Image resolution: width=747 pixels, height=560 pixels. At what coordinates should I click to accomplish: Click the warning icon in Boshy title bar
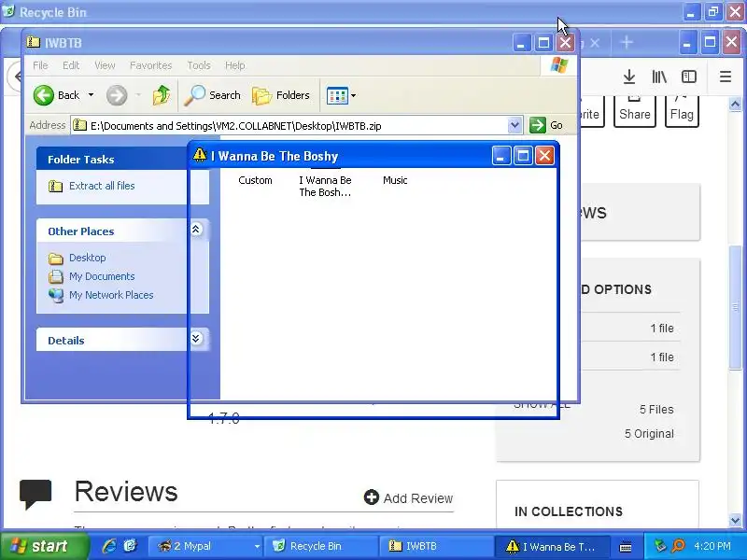coord(200,155)
